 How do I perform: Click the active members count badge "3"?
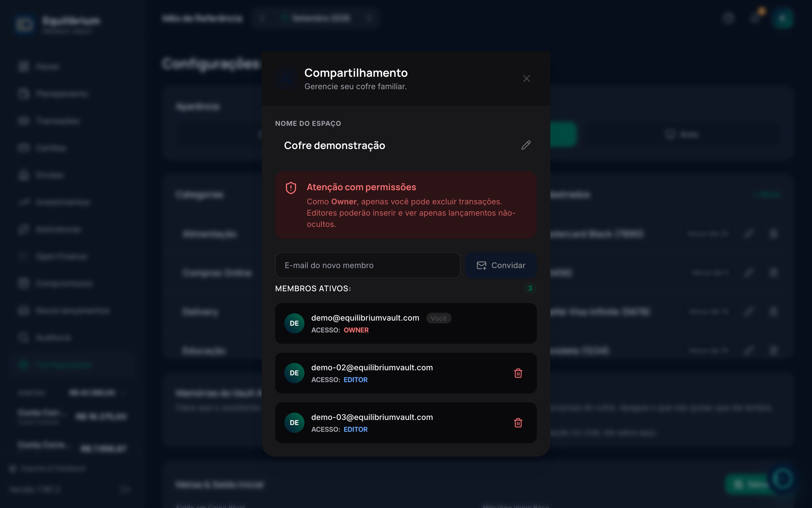(530, 289)
